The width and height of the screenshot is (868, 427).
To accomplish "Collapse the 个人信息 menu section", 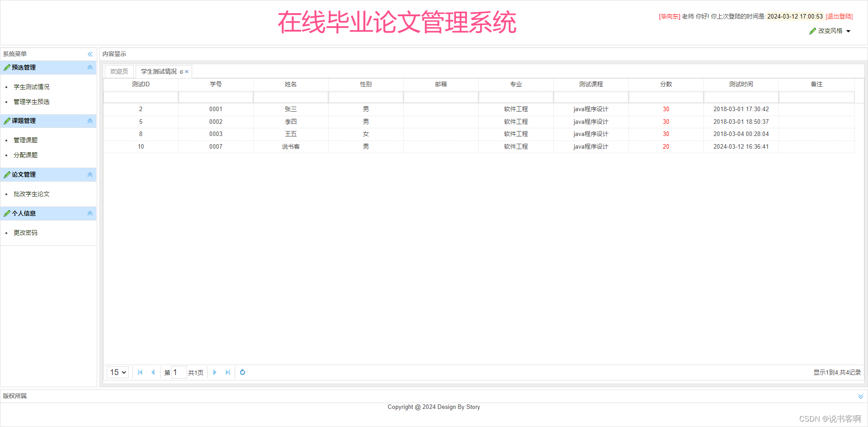I will coord(90,213).
